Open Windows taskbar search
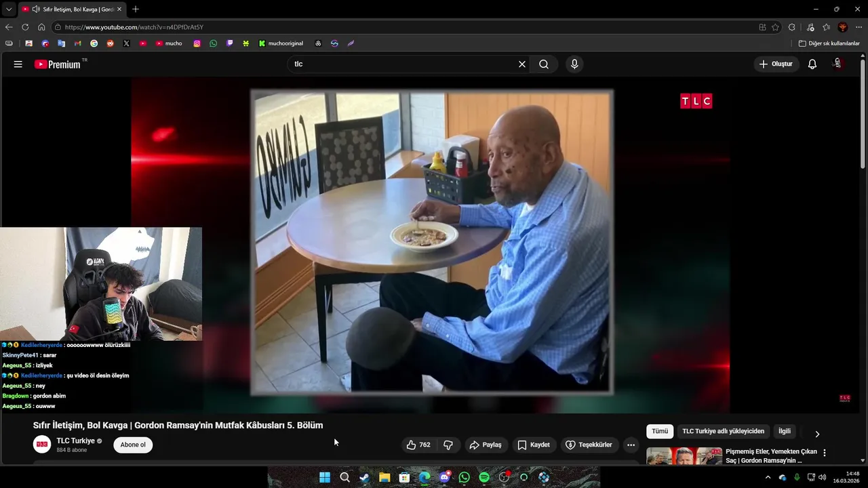This screenshot has width=868, height=488. point(344,477)
